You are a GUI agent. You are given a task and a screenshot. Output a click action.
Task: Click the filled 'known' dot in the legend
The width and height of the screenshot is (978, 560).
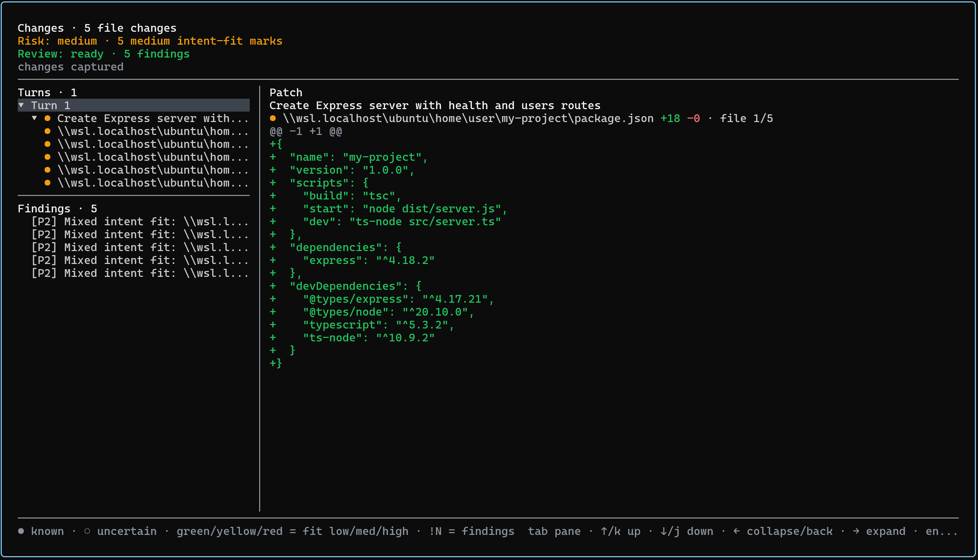click(21, 531)
